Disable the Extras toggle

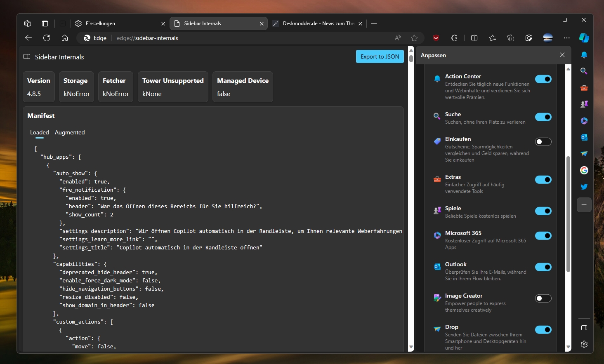(543, 180)
